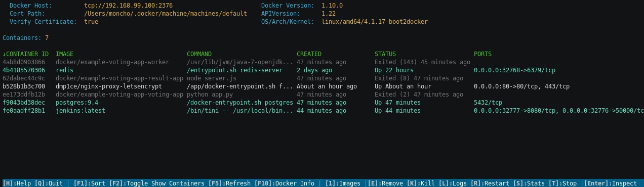644x187 pixels.
Task: Select container 4b4185570306
Action: tap(24, 70)
